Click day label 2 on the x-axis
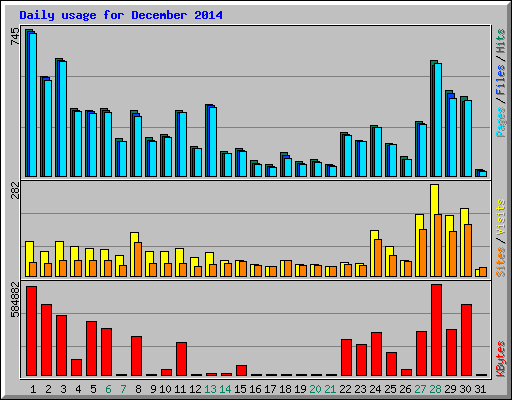 point(48,389)
